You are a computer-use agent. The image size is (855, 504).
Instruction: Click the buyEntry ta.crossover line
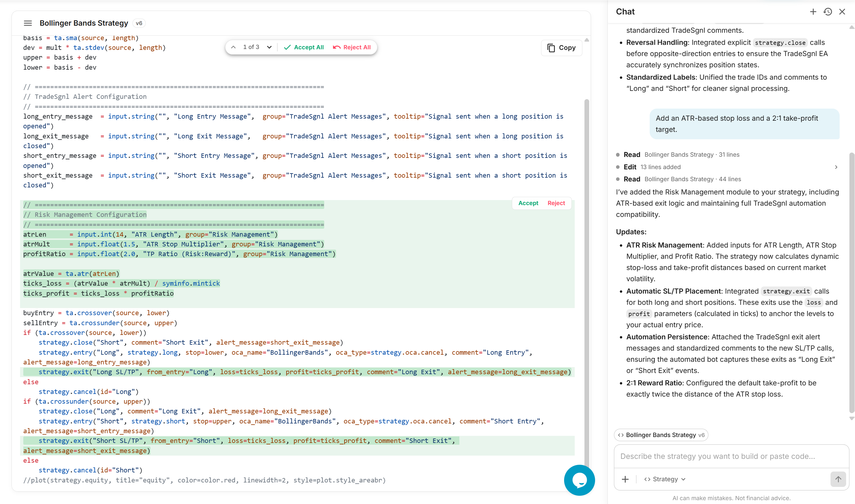tap(96, 313)
